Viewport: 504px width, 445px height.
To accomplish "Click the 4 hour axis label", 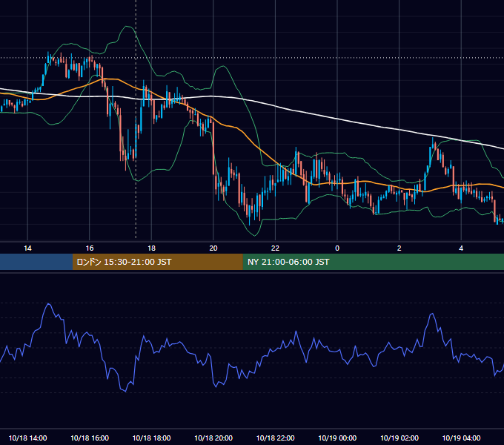I will click(461, 248).
